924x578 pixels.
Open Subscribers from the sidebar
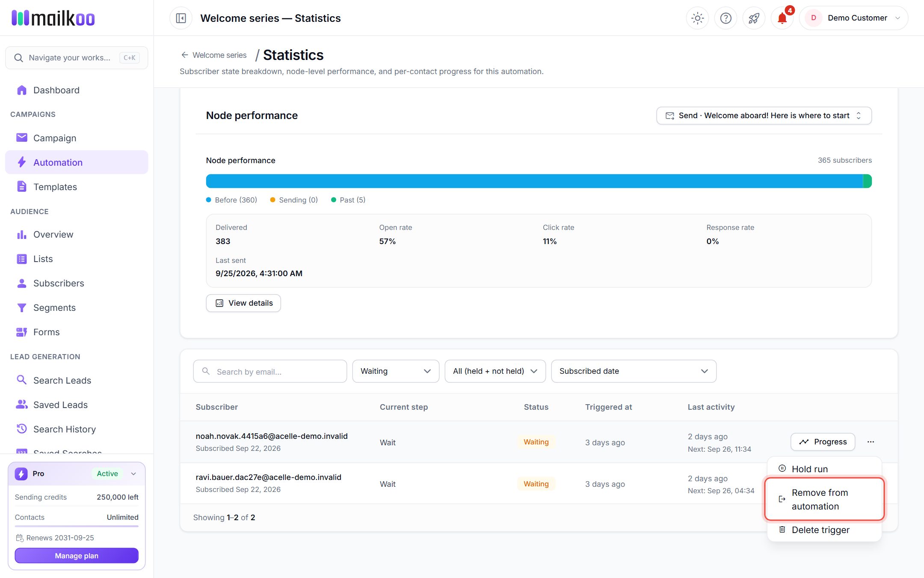pos(77,283)
